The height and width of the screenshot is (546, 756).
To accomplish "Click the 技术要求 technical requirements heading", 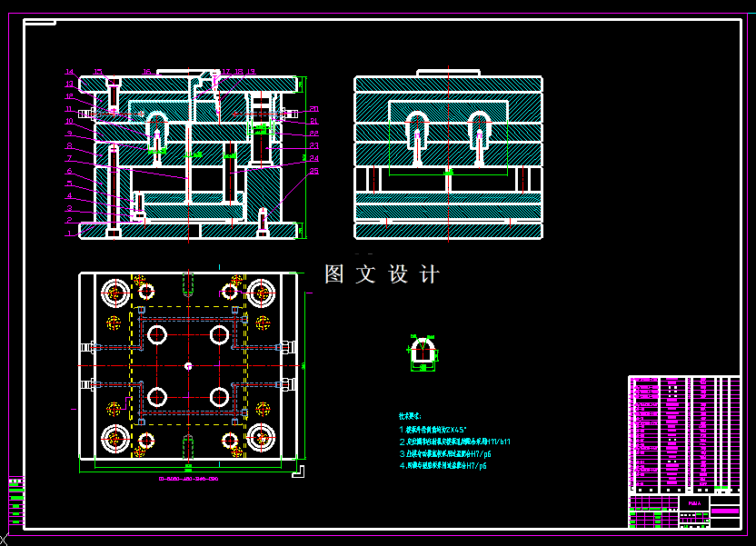I will [x=411, y=417].
